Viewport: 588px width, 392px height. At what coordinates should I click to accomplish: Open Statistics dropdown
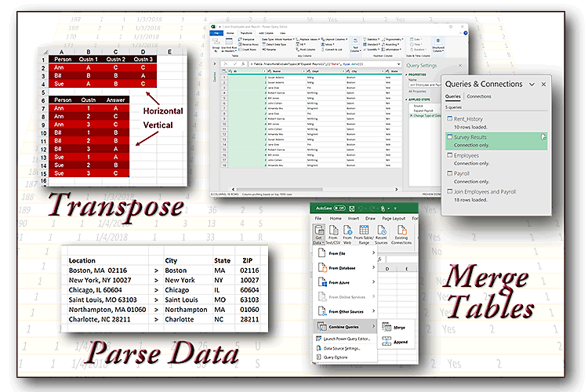pyautogui.click(x=371, y=39)
